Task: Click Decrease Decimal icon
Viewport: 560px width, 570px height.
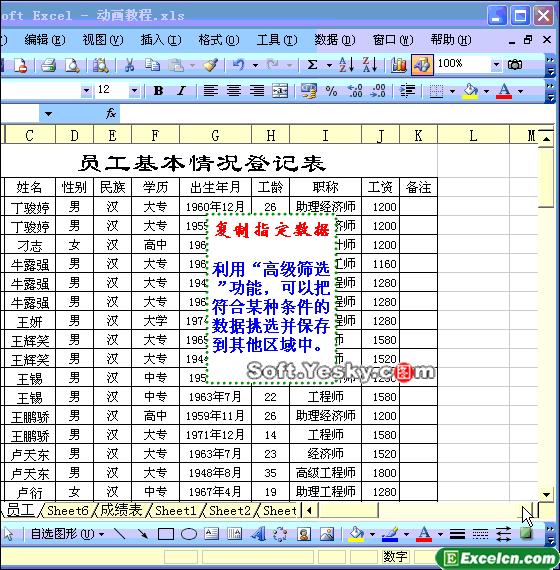Action: tap(378, 91)
